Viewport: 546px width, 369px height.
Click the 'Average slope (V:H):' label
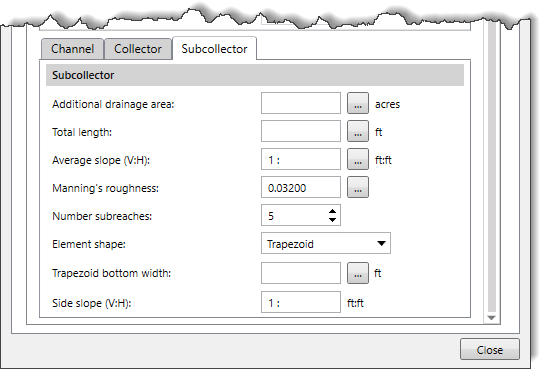[x=101, y=160]
